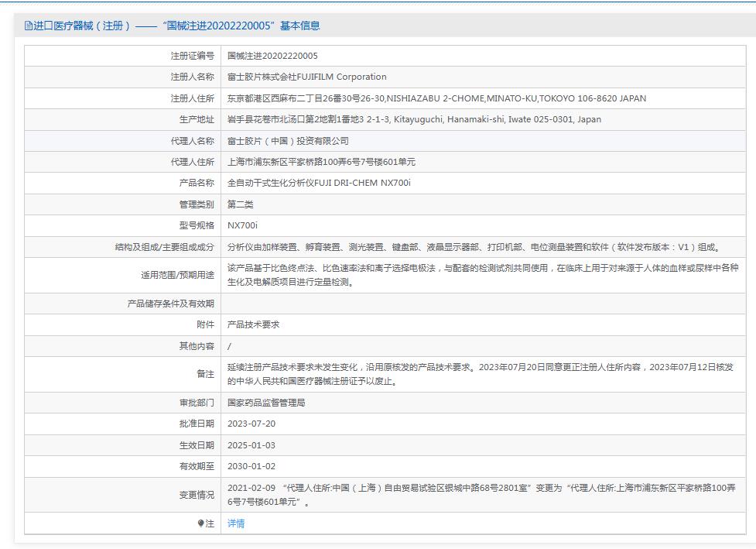Screen dimensions: 756x549
Task: Select the approval date 2023-07-20
Action: (x=251, y=424)
